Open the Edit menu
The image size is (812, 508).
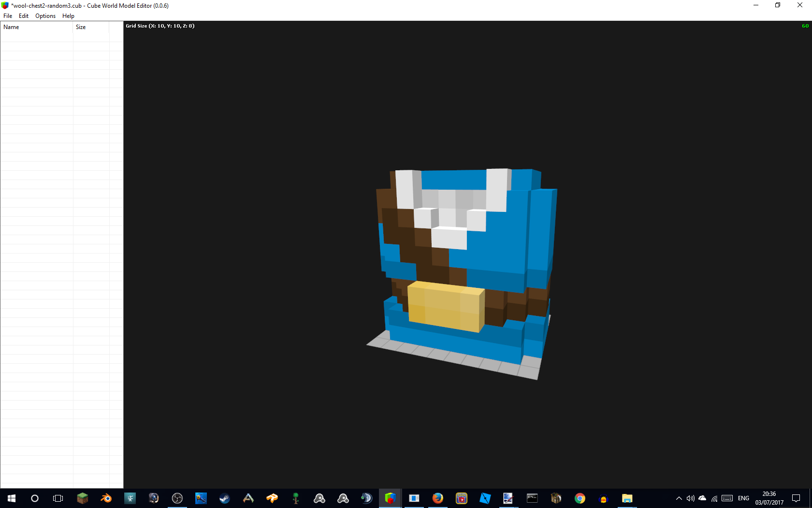coord(23,15)
